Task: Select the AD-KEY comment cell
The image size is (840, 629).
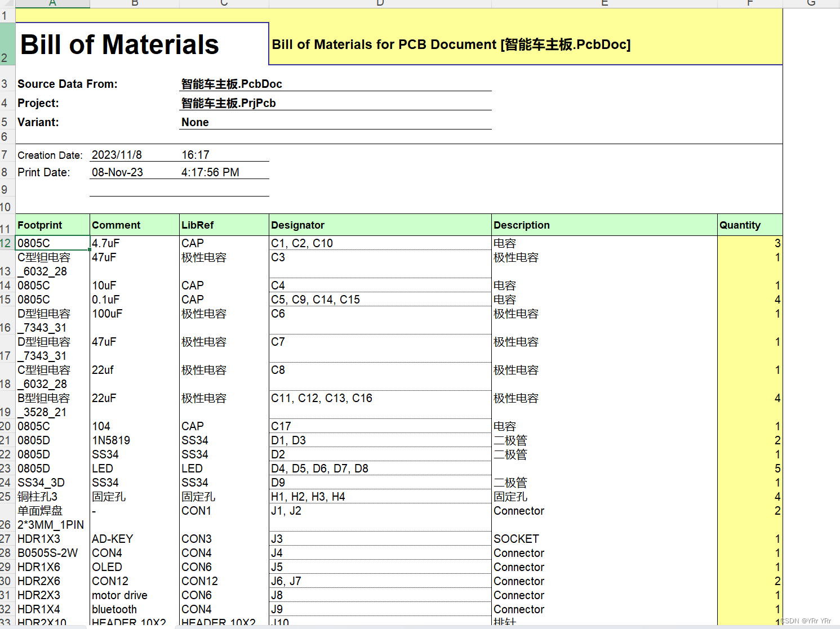Action: pyautogui.click(x=135, y=539)
